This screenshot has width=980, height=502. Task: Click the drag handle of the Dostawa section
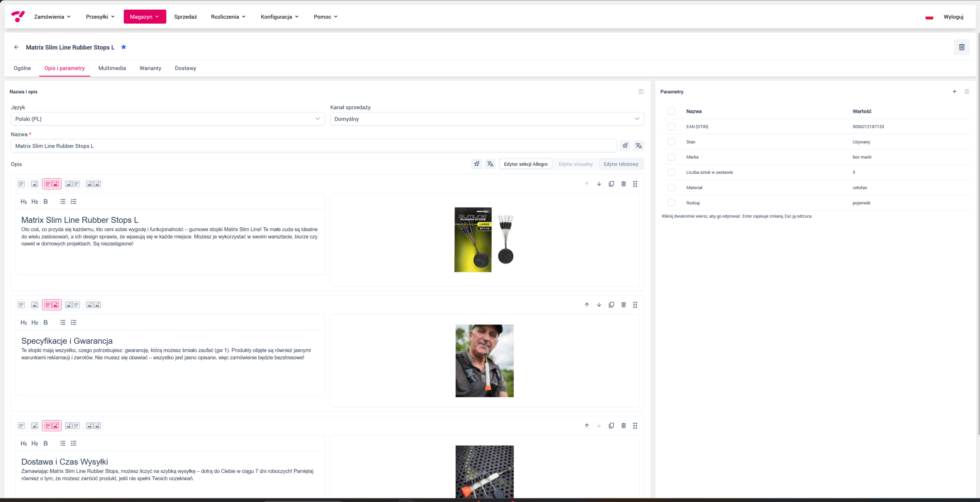pyautogui.click(x=635, y=426)
